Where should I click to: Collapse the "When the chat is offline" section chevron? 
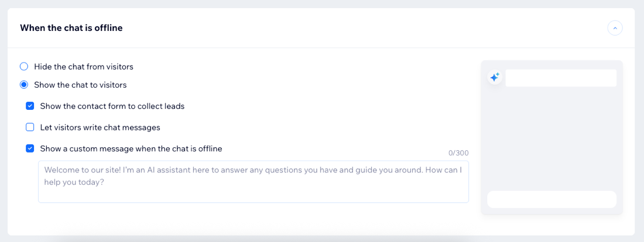click(615, 27)
